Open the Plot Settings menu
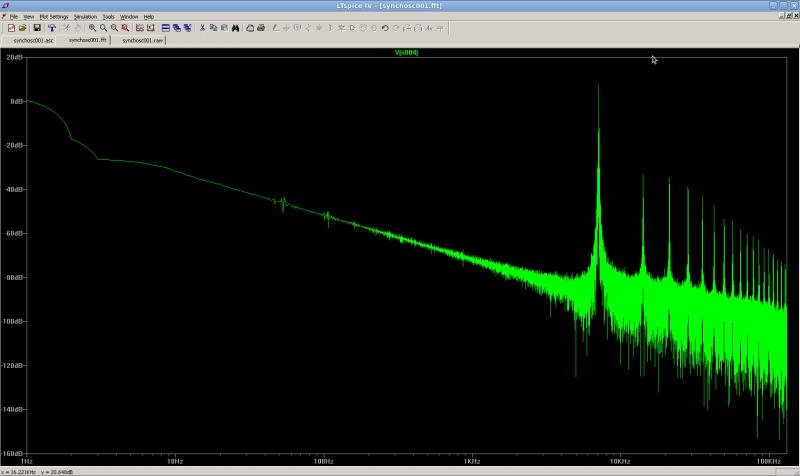Screen dimensions: 800x476 click(54, 17)
